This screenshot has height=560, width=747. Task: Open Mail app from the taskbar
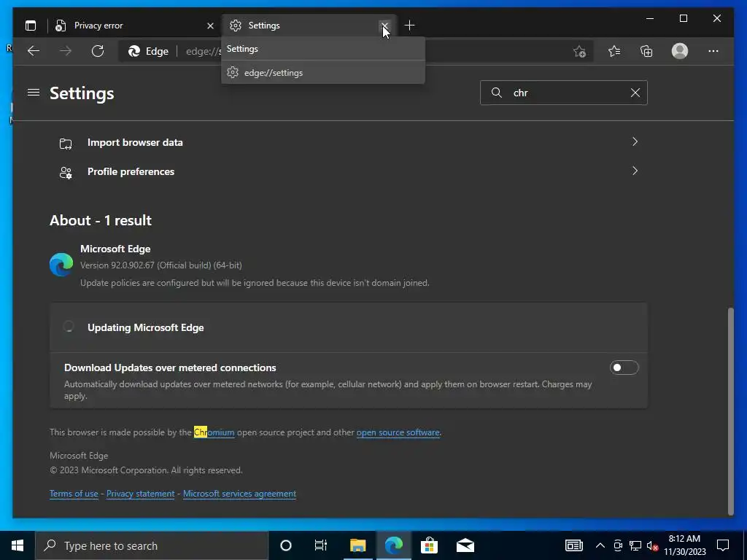click(465, 545)
